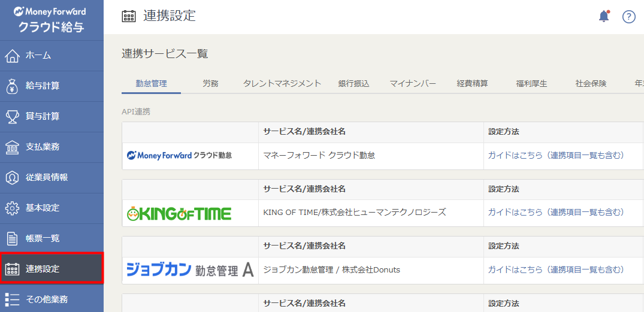The width and height of the screenshot is (644, 312).
Task: Go to ホーム in the sidebar
Action: click(52, 56)
